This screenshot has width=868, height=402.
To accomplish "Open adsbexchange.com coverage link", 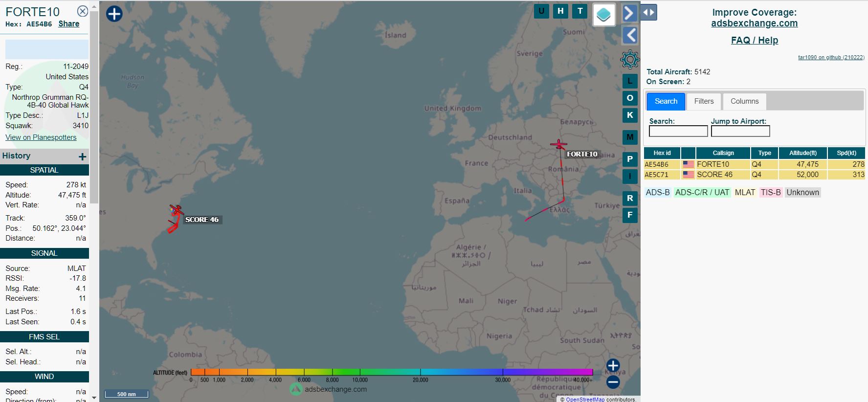I will [755, 23].
